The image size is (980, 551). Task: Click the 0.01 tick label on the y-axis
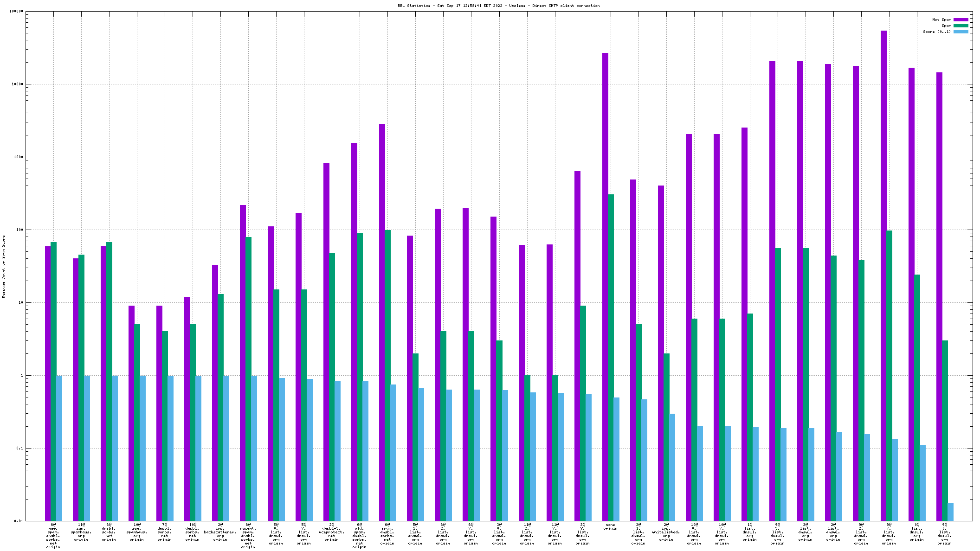click(x=18, y=521)
